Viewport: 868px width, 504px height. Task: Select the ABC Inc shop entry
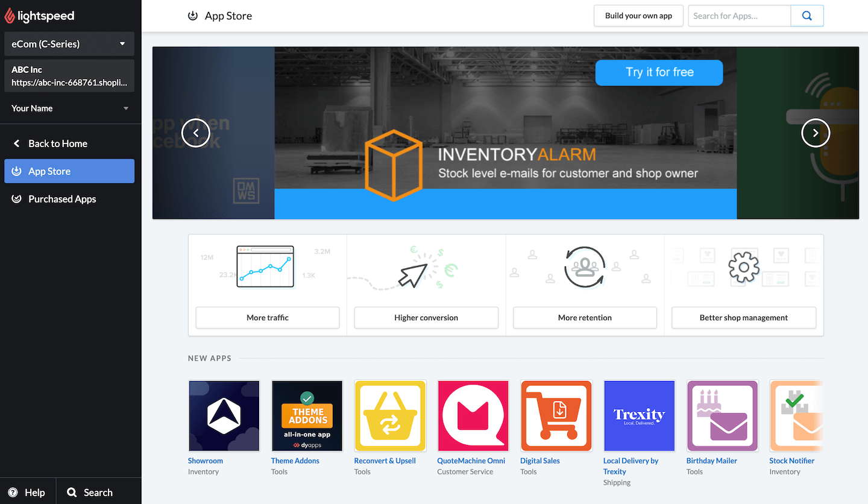pyautogui.click(x=69, y=75)
